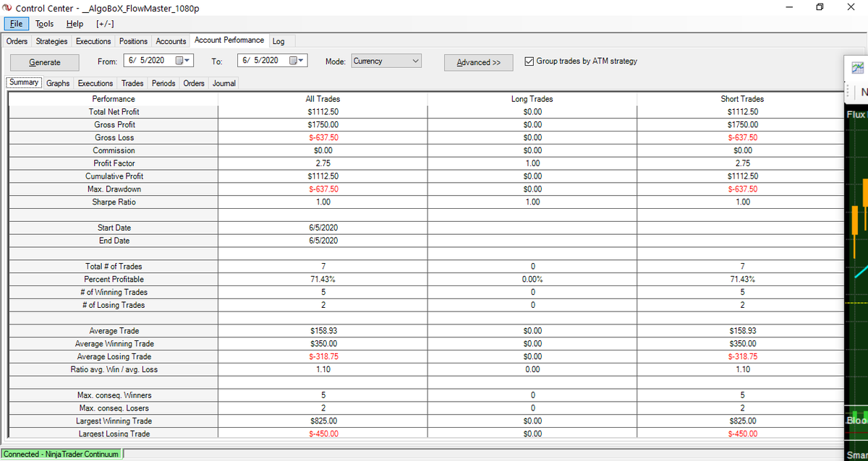
Task: Click the Average Losing Trade label
Action: (114, 356)
